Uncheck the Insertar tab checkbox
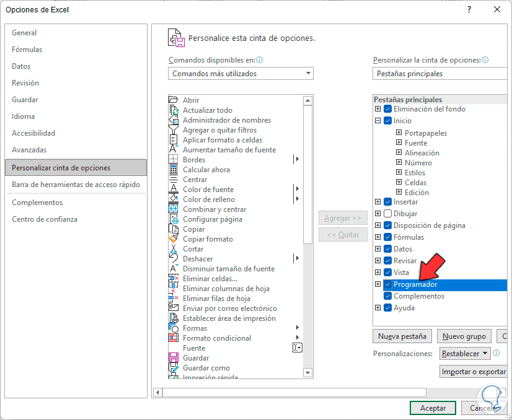This screenshot has height=420, width=512. coord(387,202)
